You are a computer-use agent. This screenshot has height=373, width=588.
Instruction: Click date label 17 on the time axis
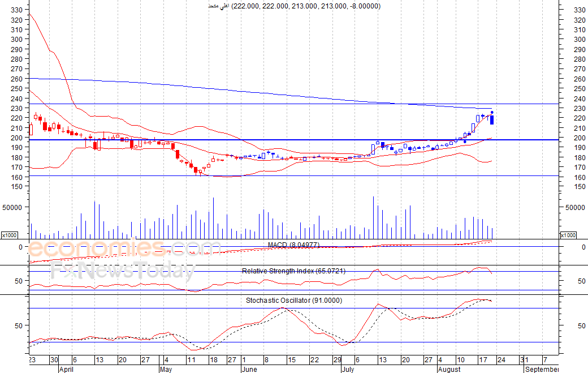click(483, 360)
